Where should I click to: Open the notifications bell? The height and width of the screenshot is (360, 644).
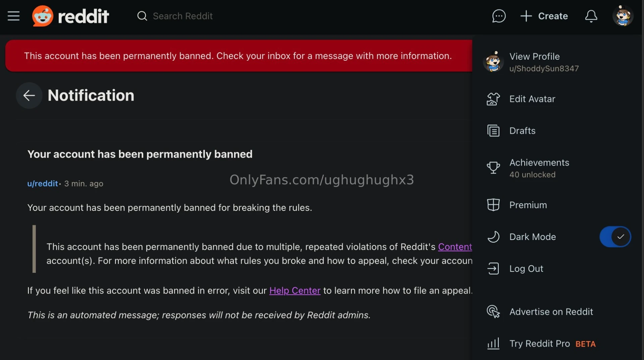(591, 16)
